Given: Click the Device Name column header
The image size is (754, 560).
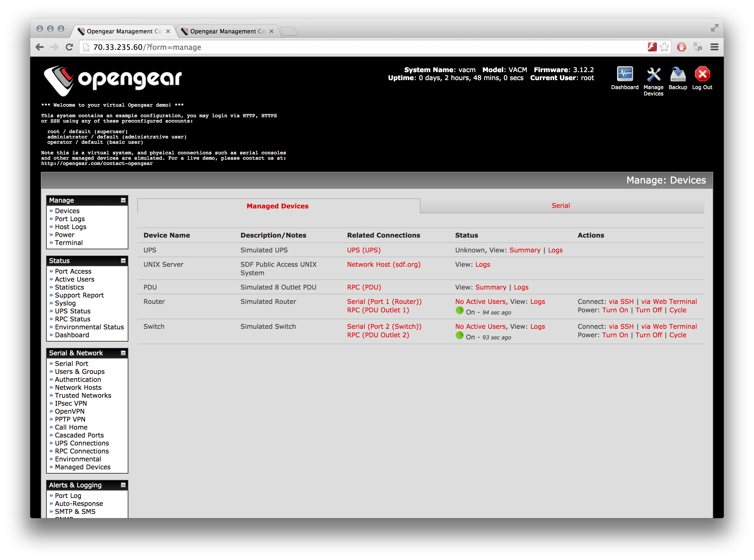Looking at the screenshot, I should coord(166,235).
